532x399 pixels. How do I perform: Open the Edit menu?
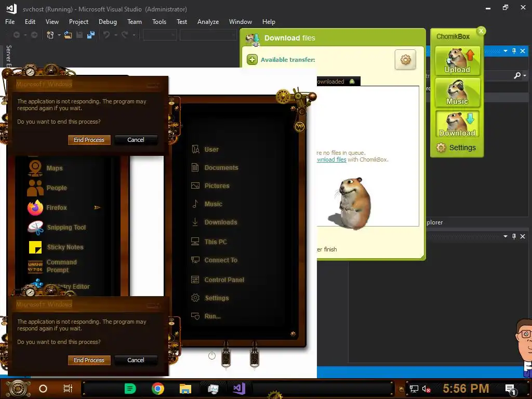pyautogui.click(x=30, y=22)
